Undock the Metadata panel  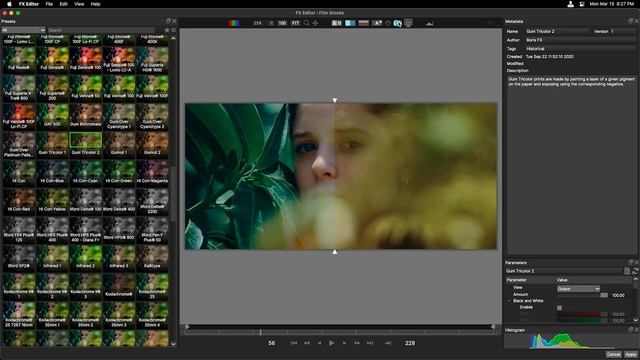pos(631,21)
